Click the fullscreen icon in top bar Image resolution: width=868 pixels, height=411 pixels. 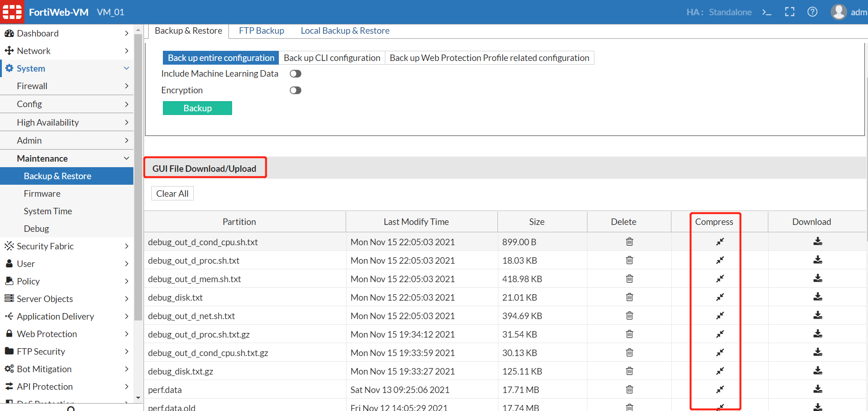(x=790, y=12)
